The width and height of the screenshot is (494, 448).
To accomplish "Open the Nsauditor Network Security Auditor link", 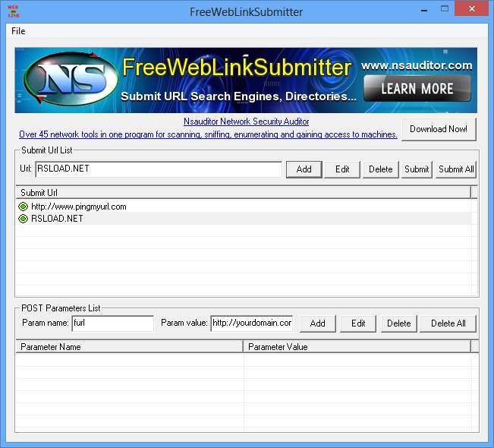I will 246,121.
